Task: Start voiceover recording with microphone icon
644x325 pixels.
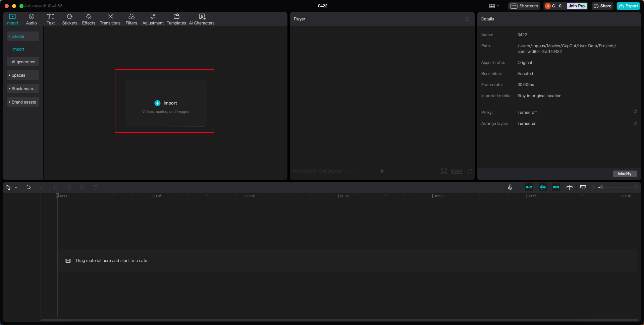Action: 510,187
